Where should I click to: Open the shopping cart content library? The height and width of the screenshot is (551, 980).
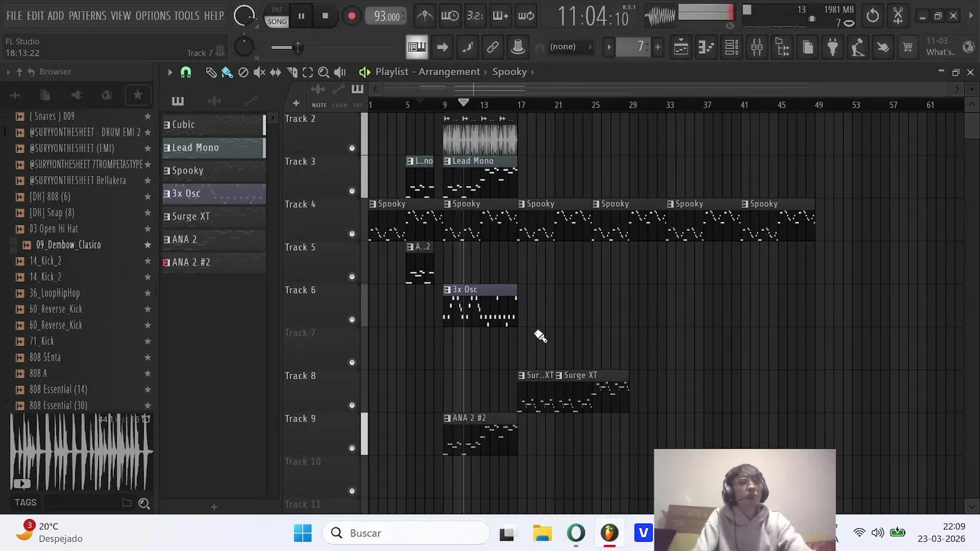click(908, 47)
